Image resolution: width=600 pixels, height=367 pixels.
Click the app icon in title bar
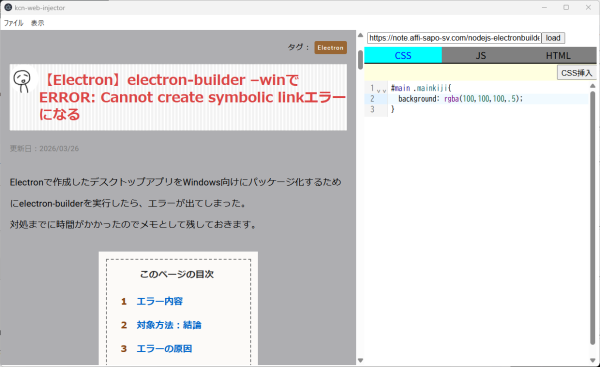[x=8, y=7]
